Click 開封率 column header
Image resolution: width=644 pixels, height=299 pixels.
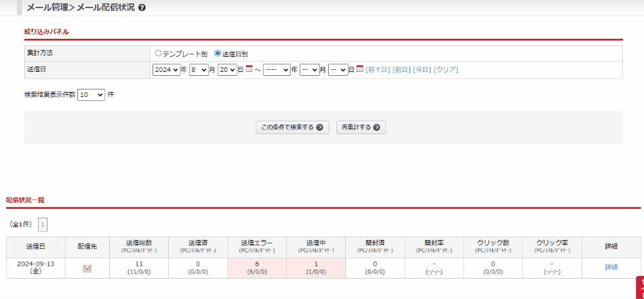434,246
